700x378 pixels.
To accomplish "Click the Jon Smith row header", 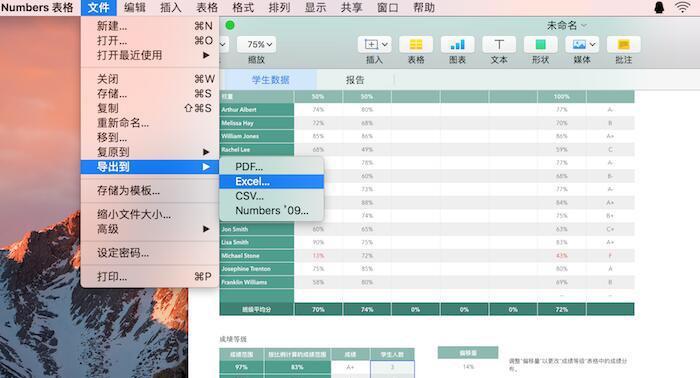I will tap(257, 229).
